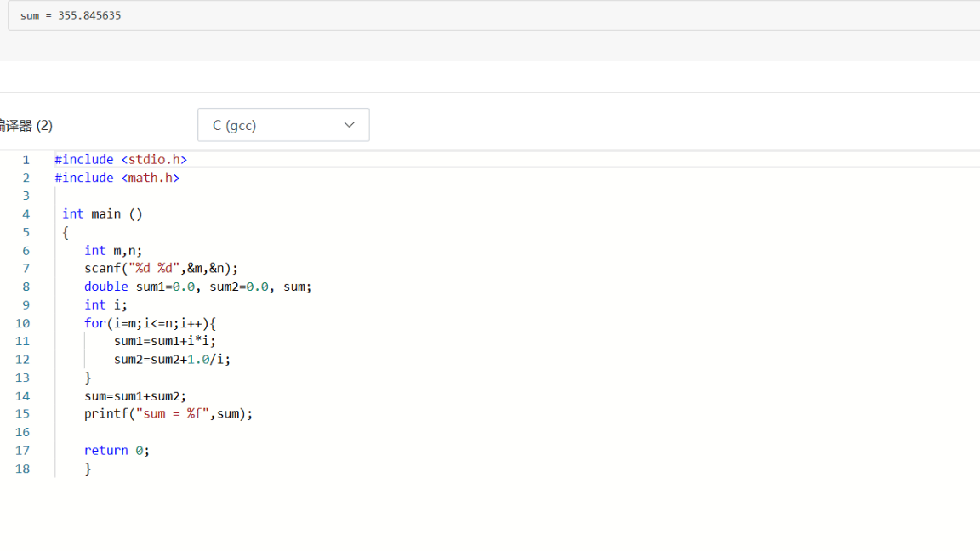Click the sum2=sum2+1.0/i; statement
The image size is (980, 551).
point(172,360)
